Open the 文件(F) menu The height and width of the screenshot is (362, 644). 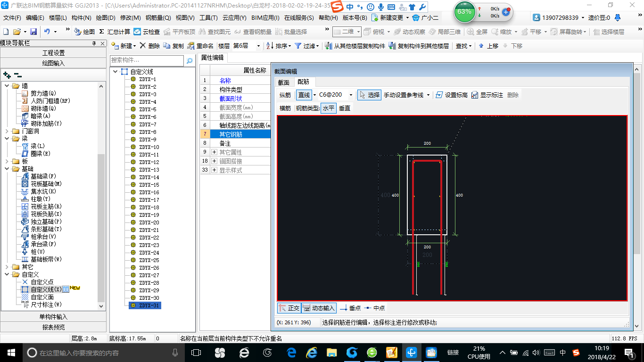pyautogui.click(x=12, y=17)
